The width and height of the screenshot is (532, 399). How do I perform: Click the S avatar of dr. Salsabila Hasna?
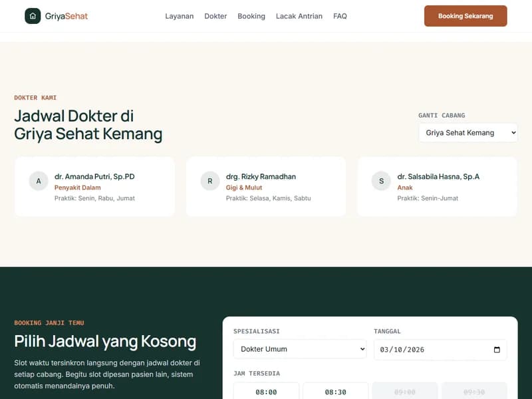(381, 181)
